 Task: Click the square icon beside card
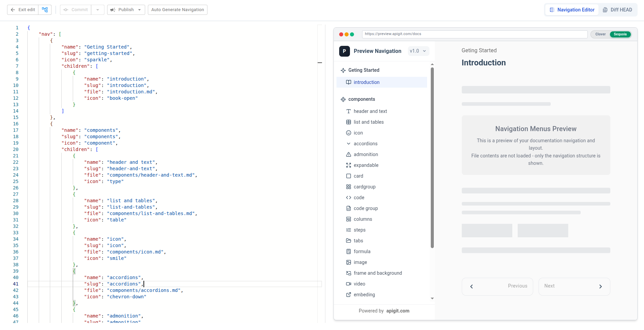tap(349, 176)
